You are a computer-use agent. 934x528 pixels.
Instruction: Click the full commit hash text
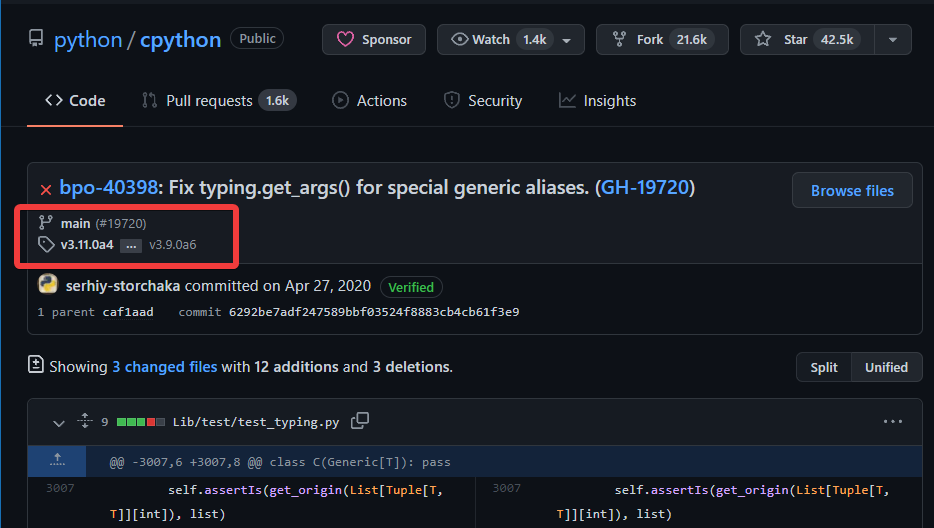pyautogui.click(x=373, y=312)
